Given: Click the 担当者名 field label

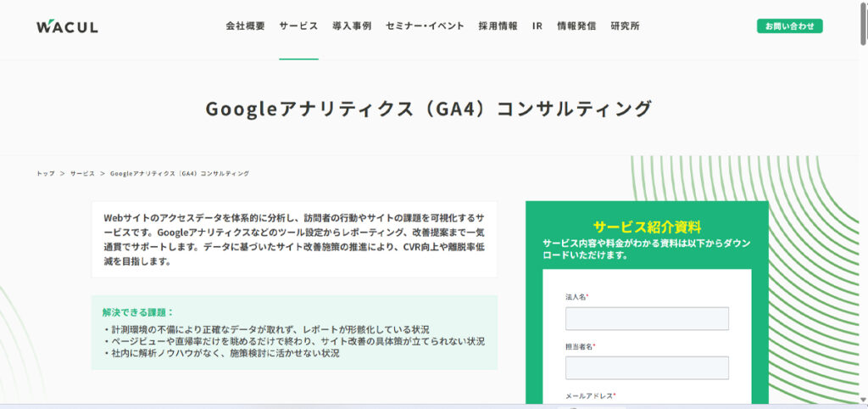Looking at the screenshot, I should point(580,346).
